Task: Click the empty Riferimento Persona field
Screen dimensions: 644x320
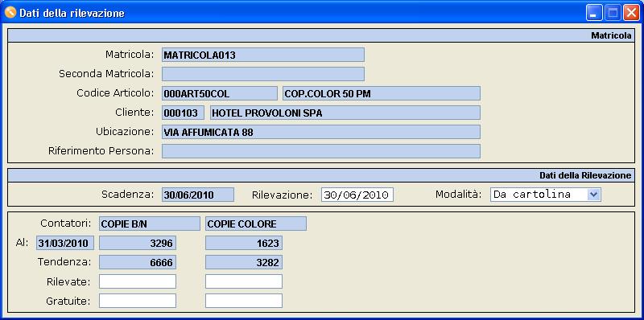Action: (321, 151)
